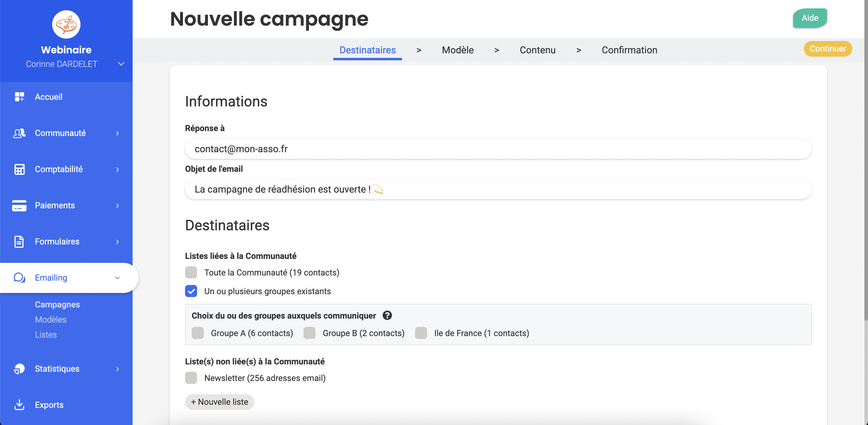The width and height of the screenshot is (868, 425).
Task: Expand the Paiements submenu arrow
Action: point(117,206)
